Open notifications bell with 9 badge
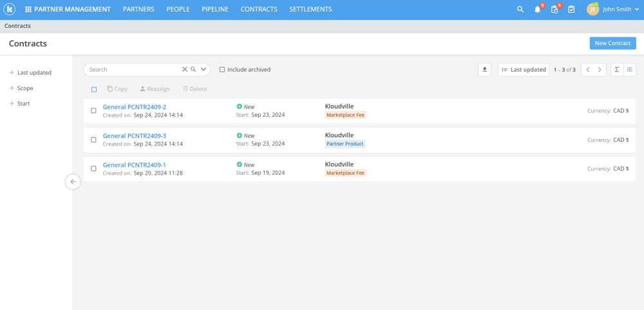The image size is (644, 310). click(x=538, y=9)
